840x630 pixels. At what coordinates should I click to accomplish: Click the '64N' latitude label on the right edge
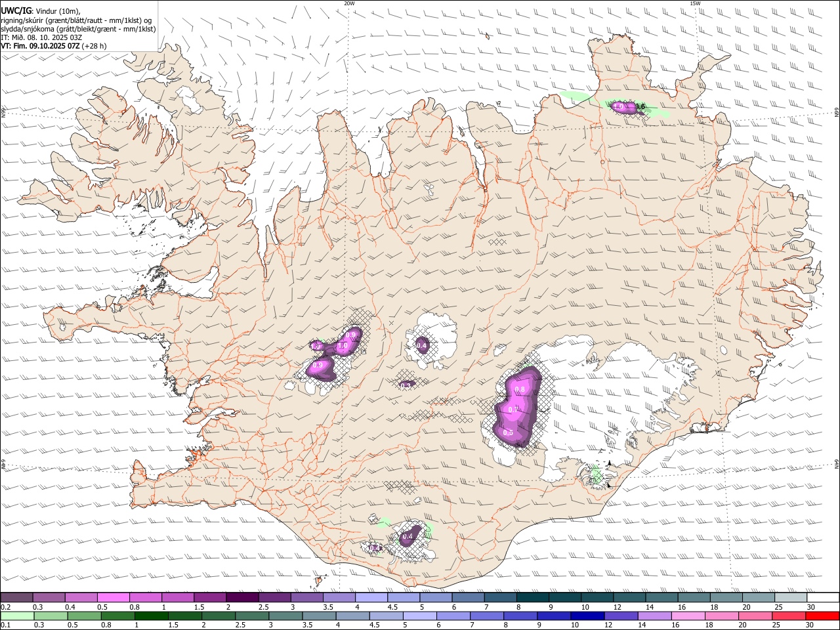(836, 464)
